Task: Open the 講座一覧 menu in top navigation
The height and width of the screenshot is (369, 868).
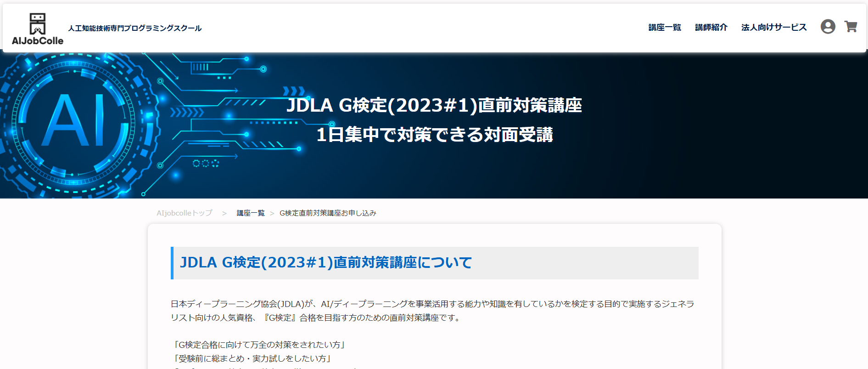Action: (664, 28)
